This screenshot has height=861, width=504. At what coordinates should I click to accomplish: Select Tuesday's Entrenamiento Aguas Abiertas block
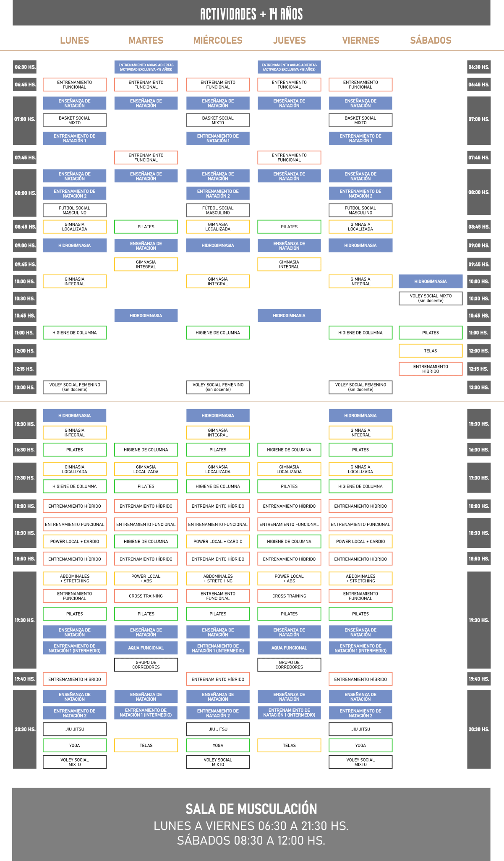coord(146,67)
